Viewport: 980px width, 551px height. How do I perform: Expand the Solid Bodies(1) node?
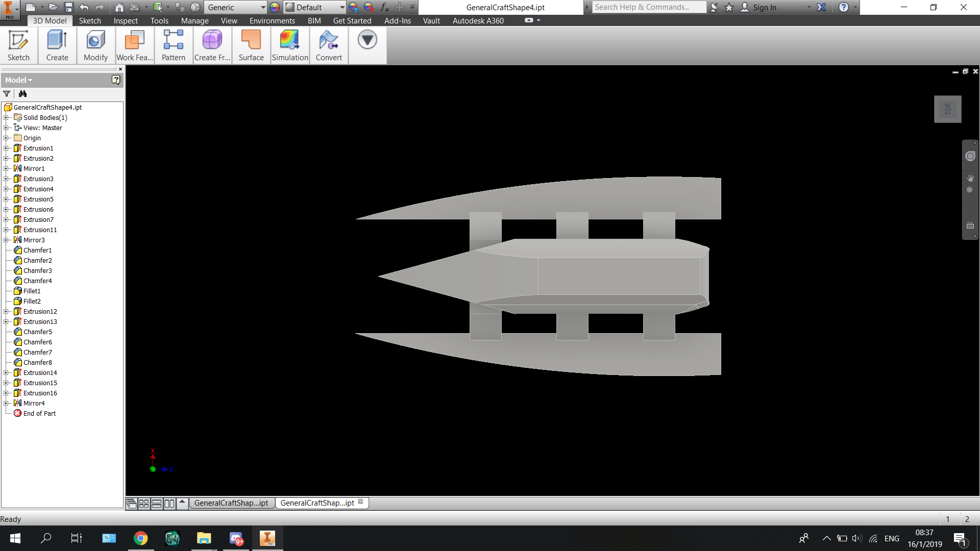tap(6, 117)
